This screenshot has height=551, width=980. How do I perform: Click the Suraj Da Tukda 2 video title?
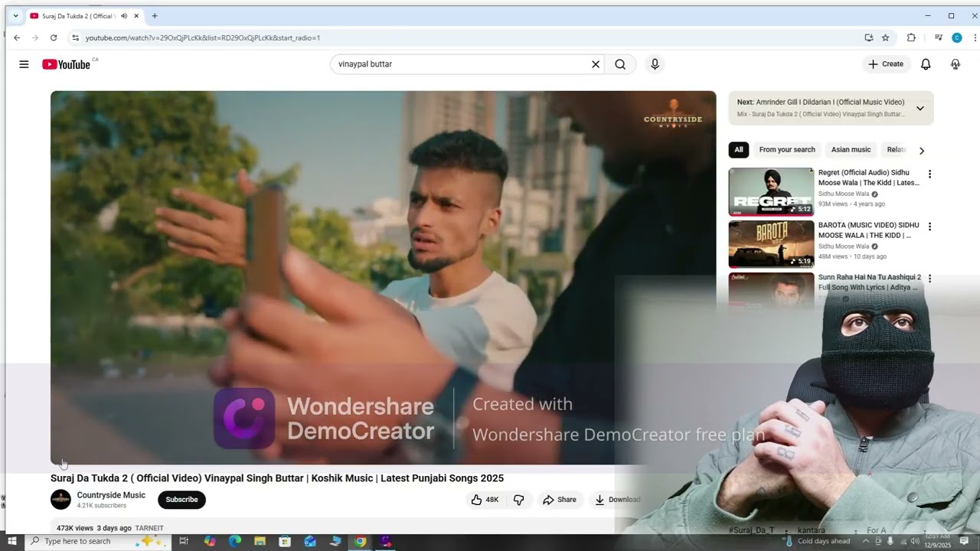(277, 478)
